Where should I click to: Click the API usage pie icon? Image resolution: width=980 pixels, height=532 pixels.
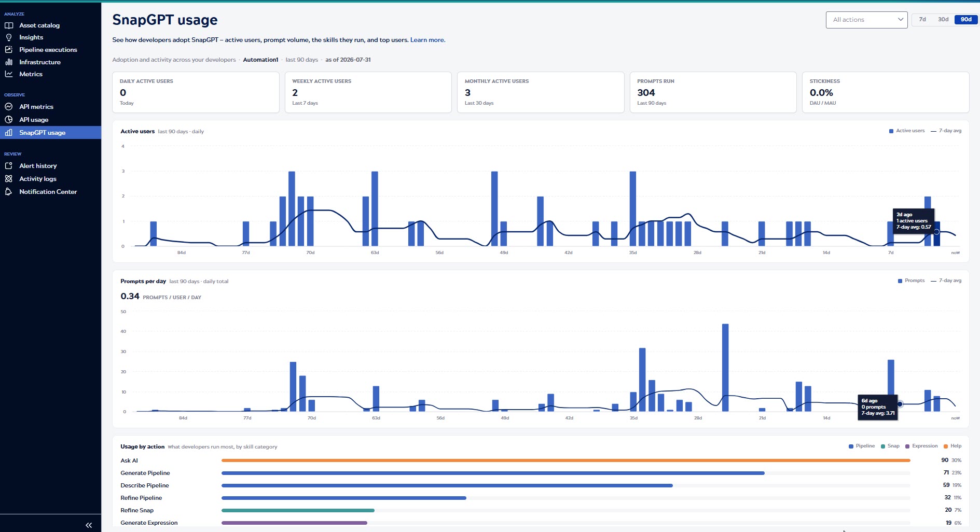(x=9, y=119)
